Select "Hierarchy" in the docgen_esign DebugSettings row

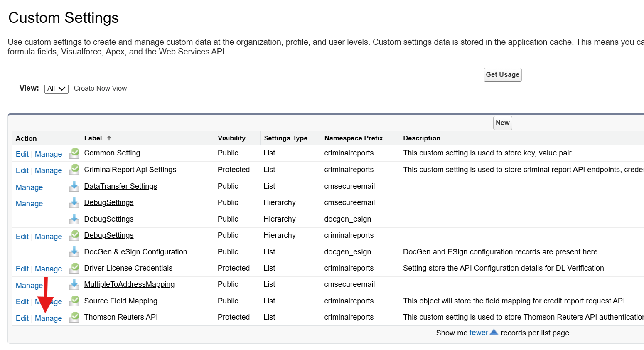click(x=280, y=219)
